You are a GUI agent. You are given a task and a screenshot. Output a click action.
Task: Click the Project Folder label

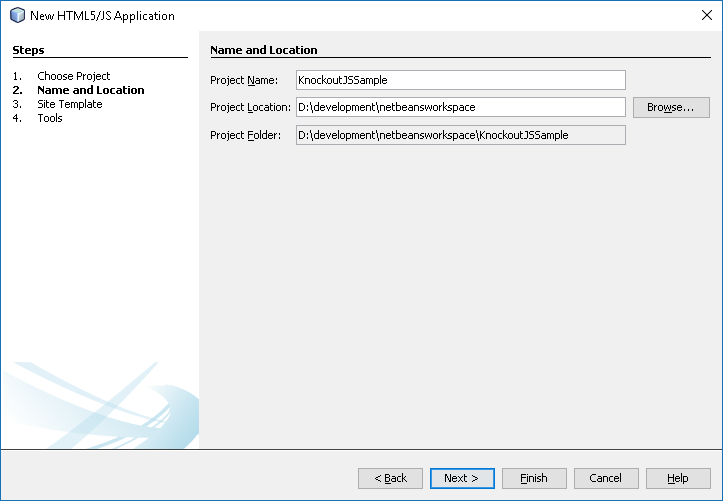(x=245, y=135)
